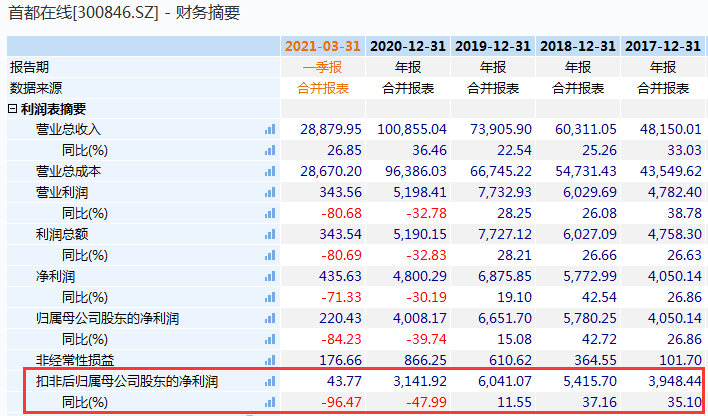Open chart icon for 营业利润 row

(270, 192)
